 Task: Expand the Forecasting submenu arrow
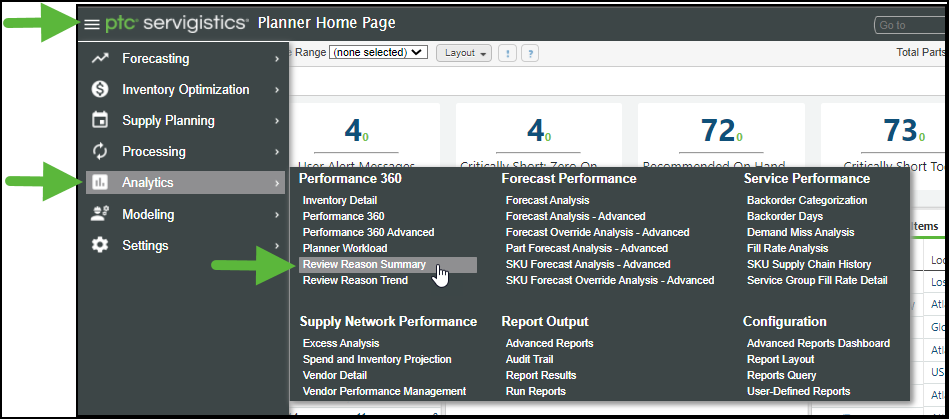click(x=277, y=59)
